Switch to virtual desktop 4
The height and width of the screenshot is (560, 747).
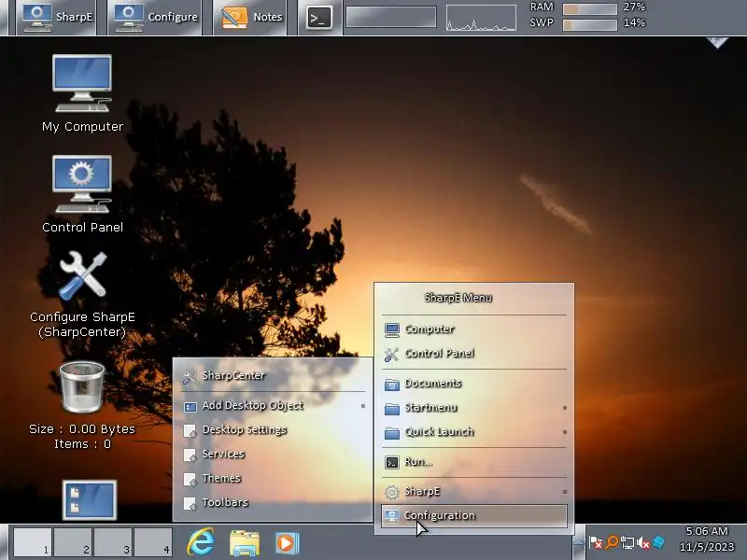[153, 542]
